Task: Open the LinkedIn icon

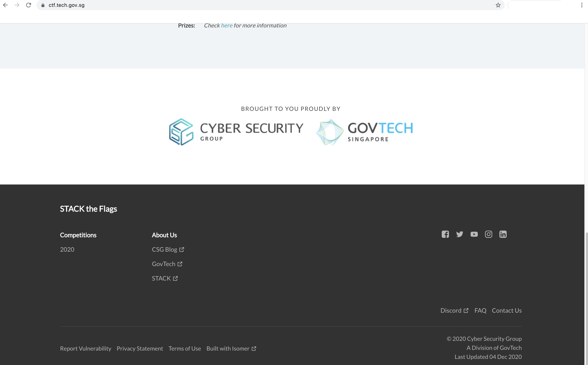Action: coord(503,234)
